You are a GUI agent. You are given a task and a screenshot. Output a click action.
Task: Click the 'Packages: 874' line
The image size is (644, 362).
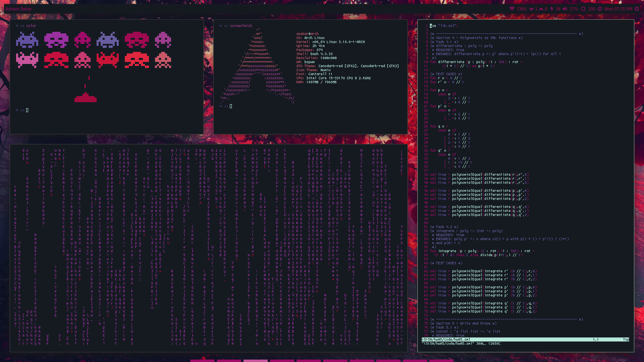point(310,50)
